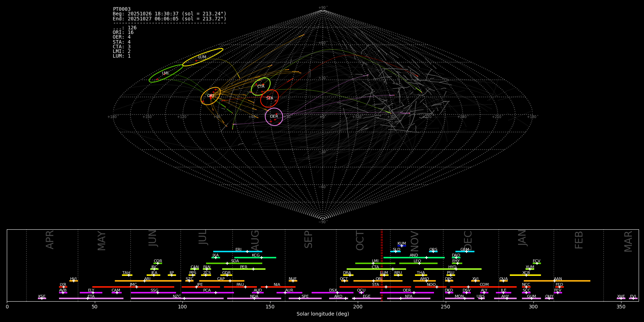Select the 'ORI: 16' legend count line

click(123, 33)
